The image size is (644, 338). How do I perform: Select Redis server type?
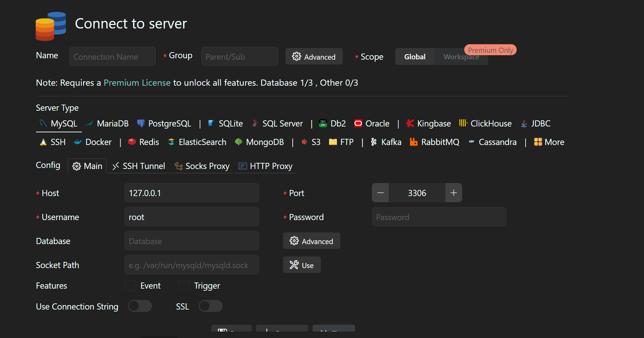tap(143, 142)
